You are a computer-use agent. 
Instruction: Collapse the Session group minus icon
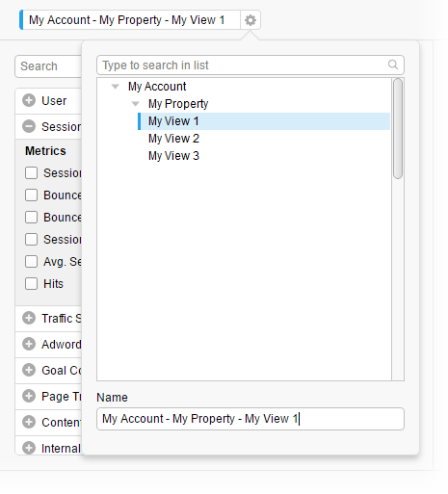(29, 126)
